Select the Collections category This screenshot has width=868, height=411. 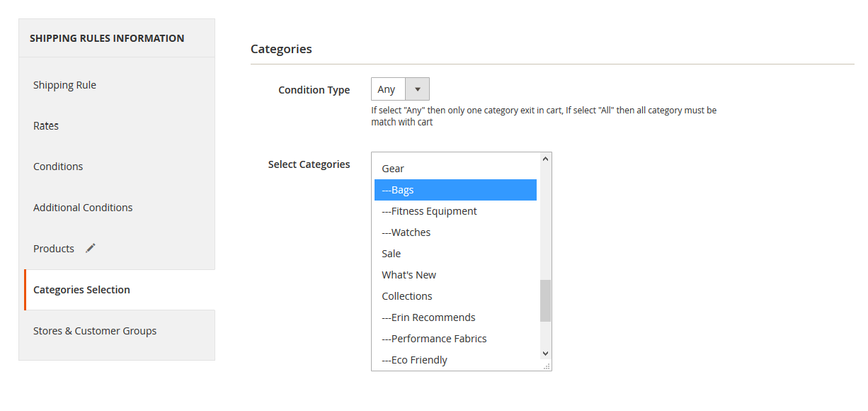pyautogui.click(x=406, y=296)
